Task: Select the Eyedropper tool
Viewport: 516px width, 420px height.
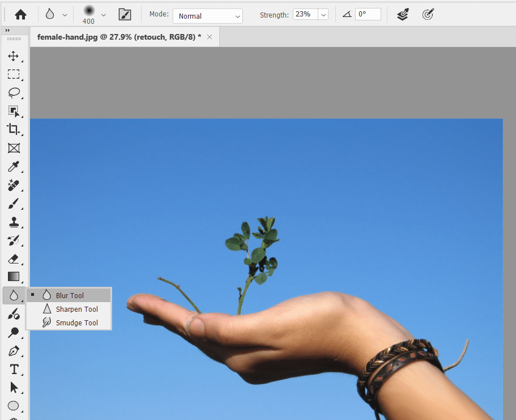Action: pos(14,166)
